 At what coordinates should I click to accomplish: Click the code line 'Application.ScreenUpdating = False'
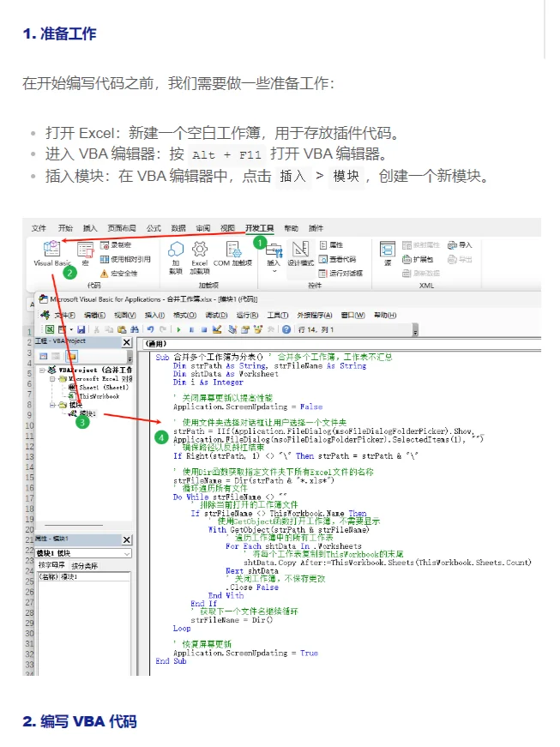click(x=248, y=407)
